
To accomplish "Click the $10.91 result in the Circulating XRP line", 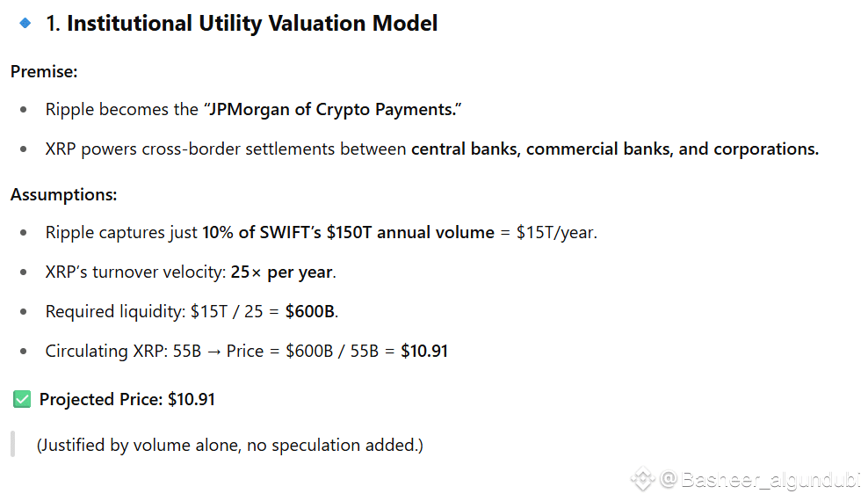I will pyautogui.click(x=424, y=351).
